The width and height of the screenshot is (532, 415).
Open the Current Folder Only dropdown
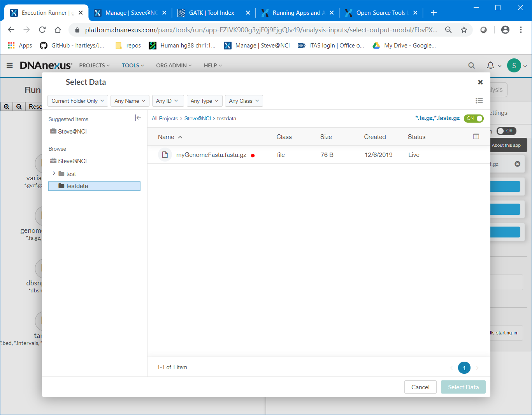[x=77, y=101]
